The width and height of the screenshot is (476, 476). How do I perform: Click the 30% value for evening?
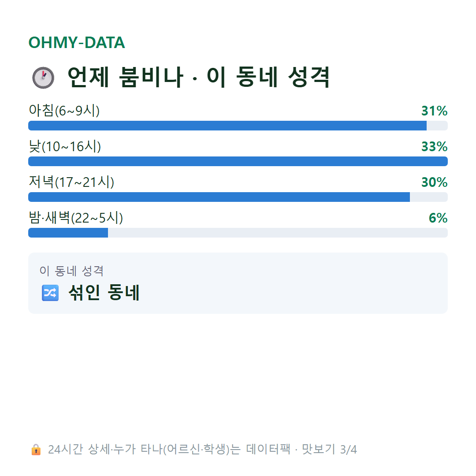click(435, 182)
